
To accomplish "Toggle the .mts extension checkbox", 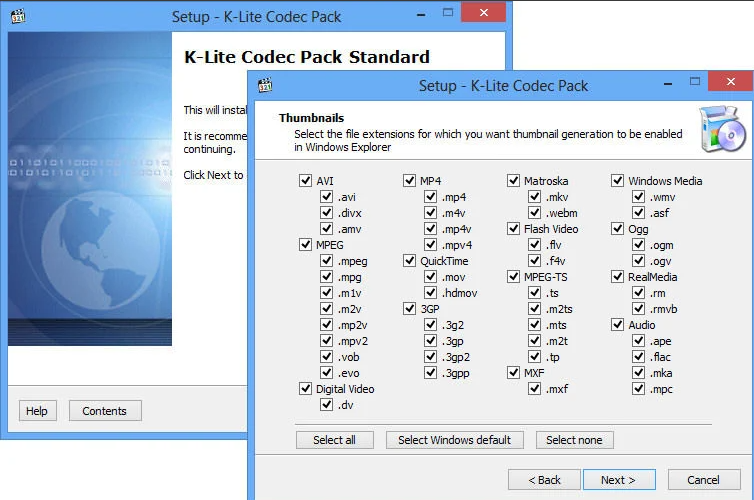I will click(x=535, y=325).
